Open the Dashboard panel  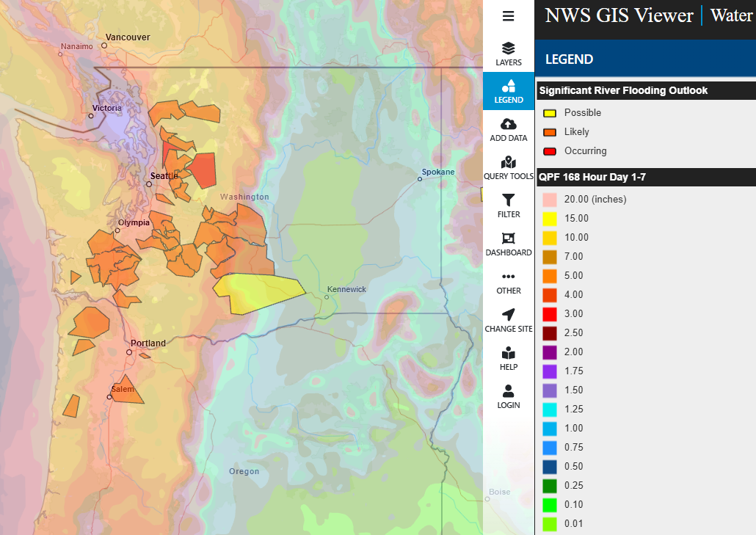[508, 244]
